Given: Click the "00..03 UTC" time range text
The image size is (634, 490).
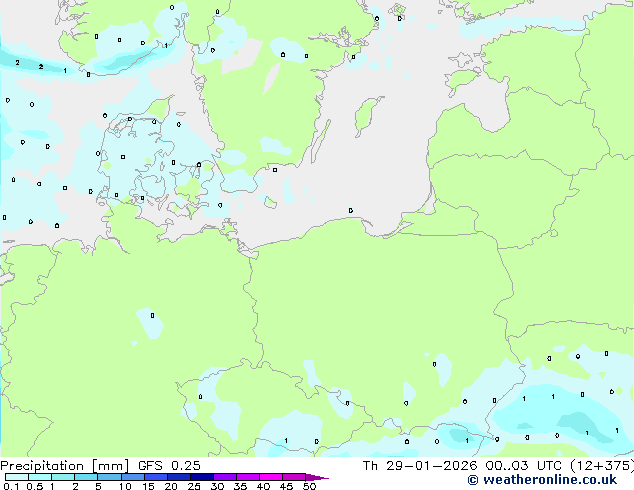Looking at the screenshot, I should pyautogui.click(x=523, y=466).
